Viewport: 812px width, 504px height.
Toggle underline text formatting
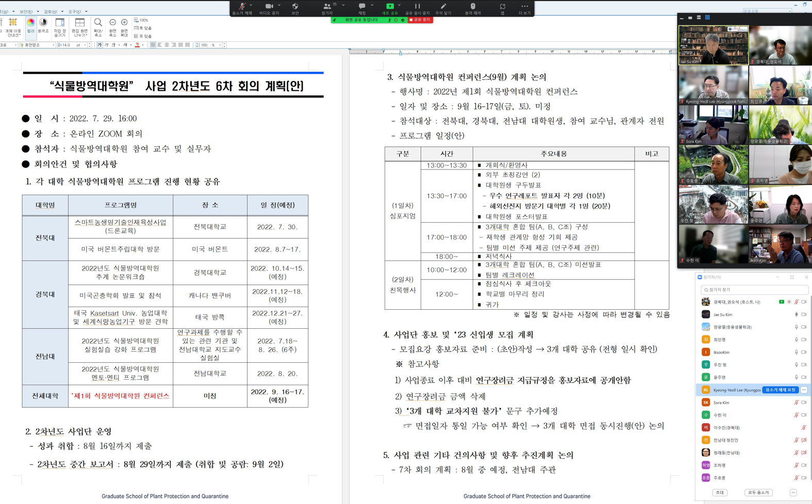113,45
